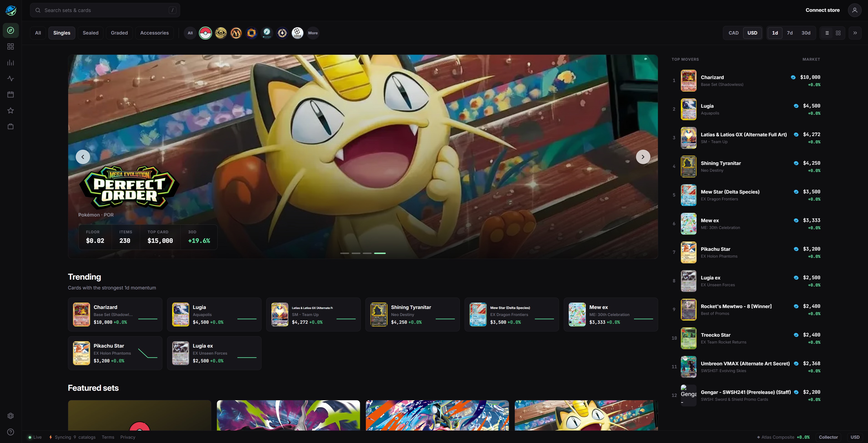The width and height of the screenshot is (868, 443).
Task: Open the Collector mode selector
Action: (x=829, y=437)
